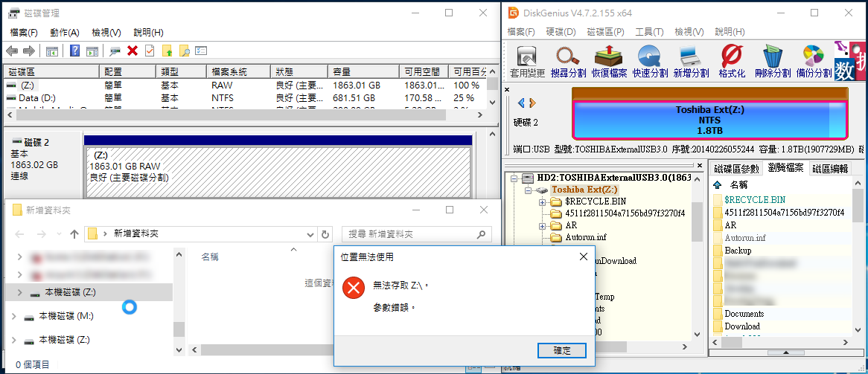This screenshot has width=868, height=374.
Task: Collapse Toshiba Ext(Z:) tree node
Action: coord(528,190)
